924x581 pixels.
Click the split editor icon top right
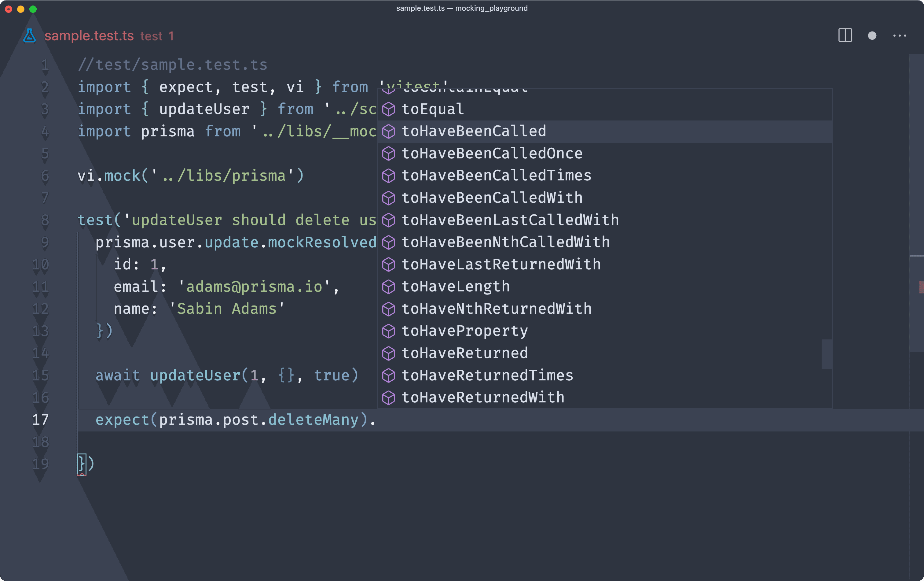click(845, 35)
